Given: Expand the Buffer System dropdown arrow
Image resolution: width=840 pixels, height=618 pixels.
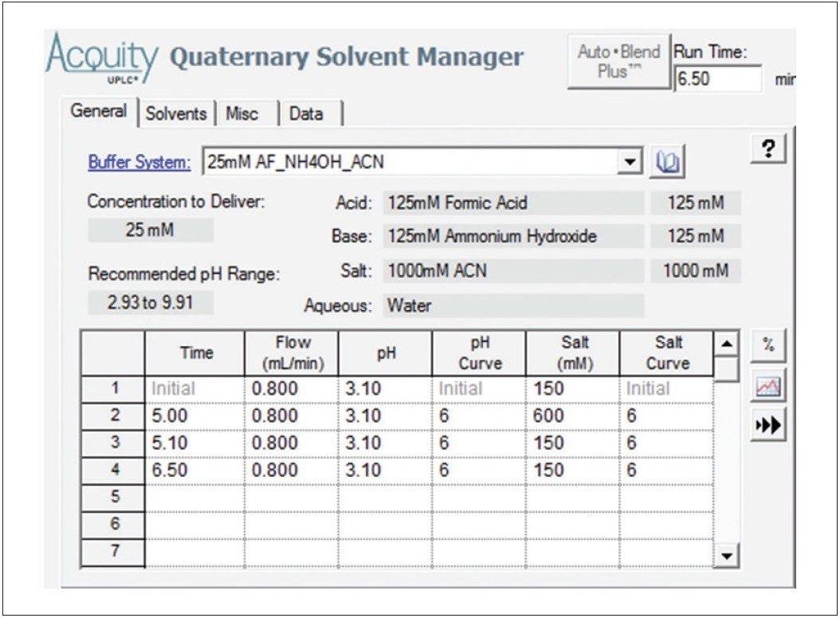Looking at the screenshot, I should [630, 161].
